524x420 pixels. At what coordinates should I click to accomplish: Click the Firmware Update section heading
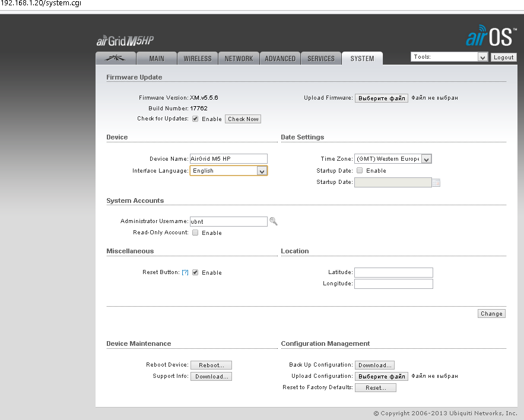coord(134,77)
